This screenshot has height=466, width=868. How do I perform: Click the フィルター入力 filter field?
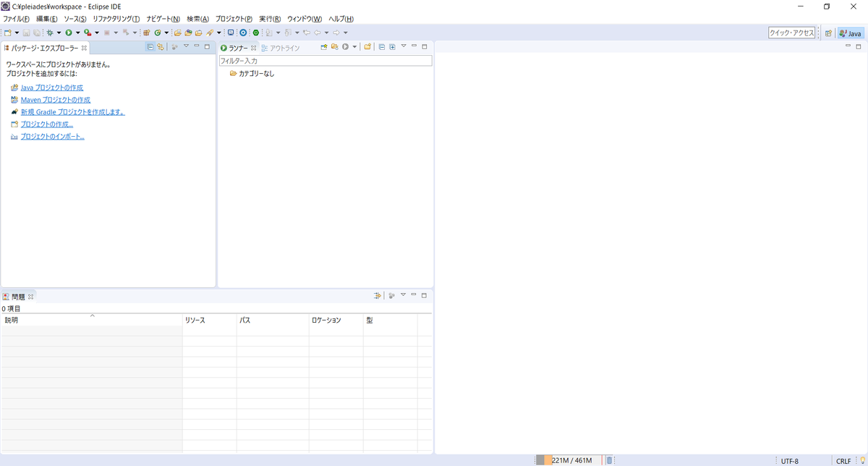tap(325, 61)
